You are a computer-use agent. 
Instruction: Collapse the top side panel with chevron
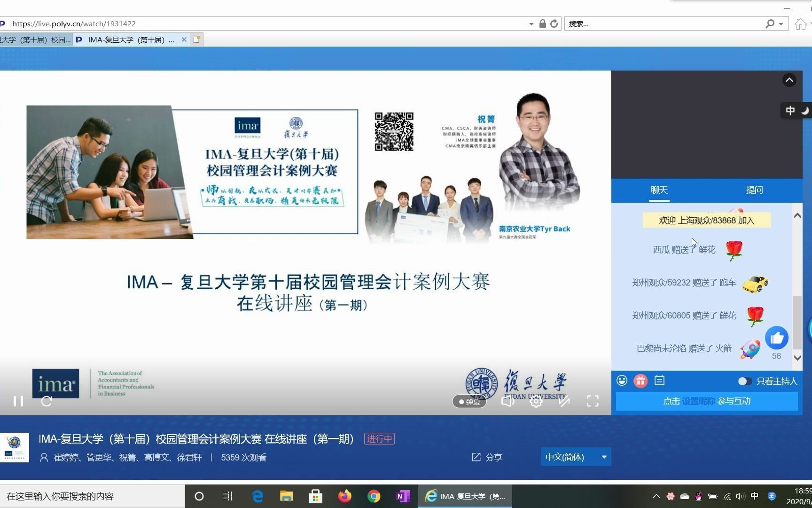(x=789, y=80)
